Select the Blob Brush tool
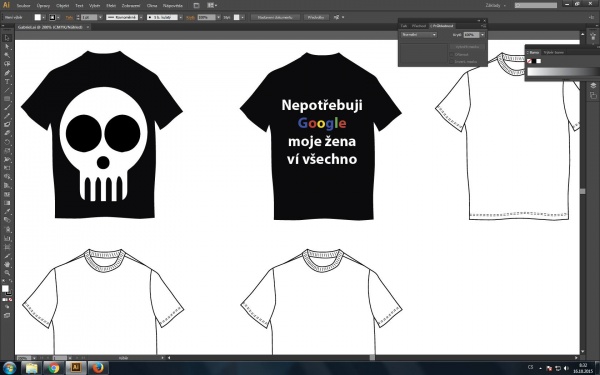 pos(7,125)
